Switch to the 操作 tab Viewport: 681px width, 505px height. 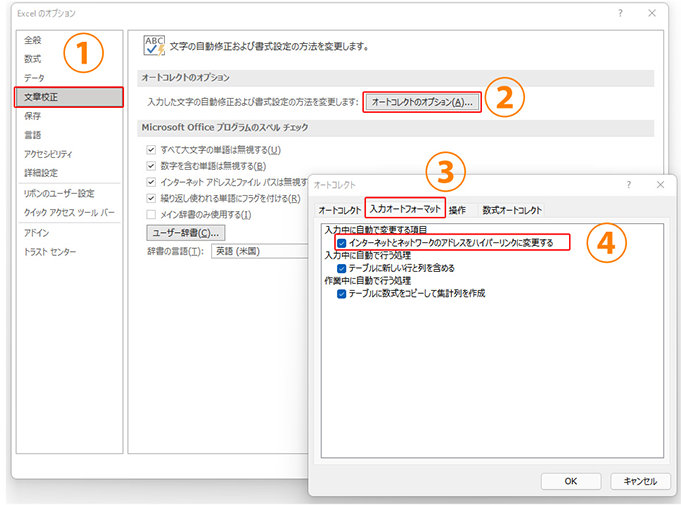tap(457, 210)
